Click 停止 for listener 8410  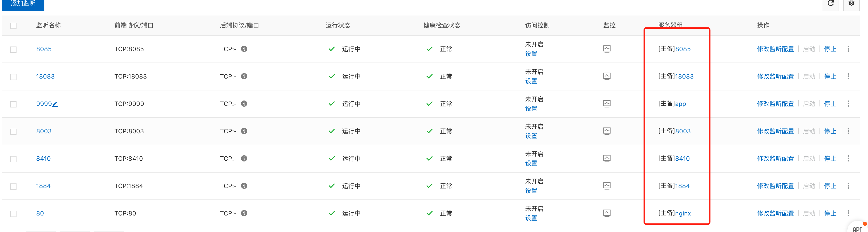point(830,158)
